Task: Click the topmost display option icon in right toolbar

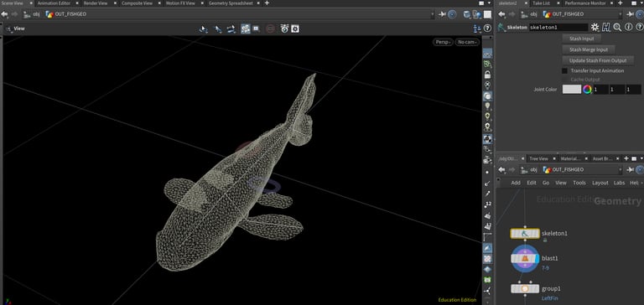Action: point(487,54)
